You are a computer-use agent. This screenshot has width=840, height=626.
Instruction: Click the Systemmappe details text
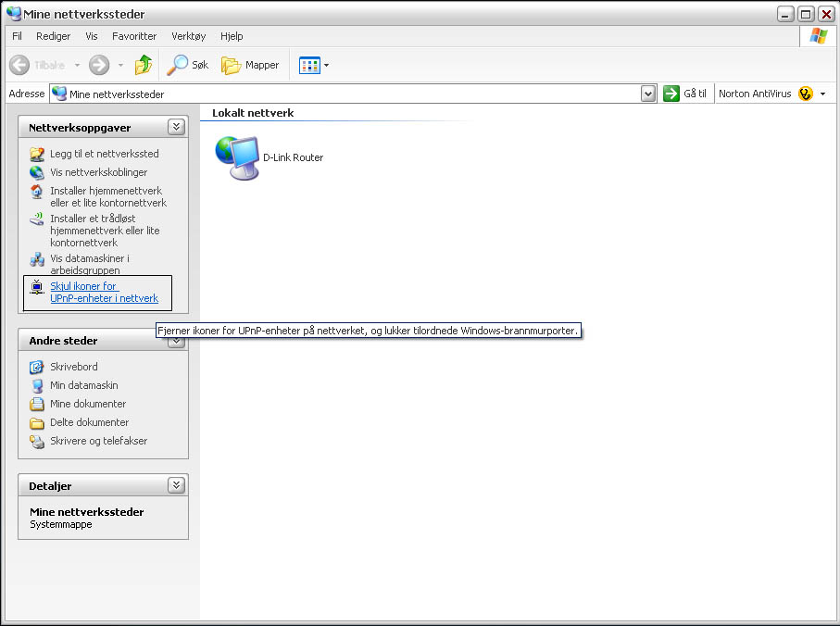coord(61,524)
